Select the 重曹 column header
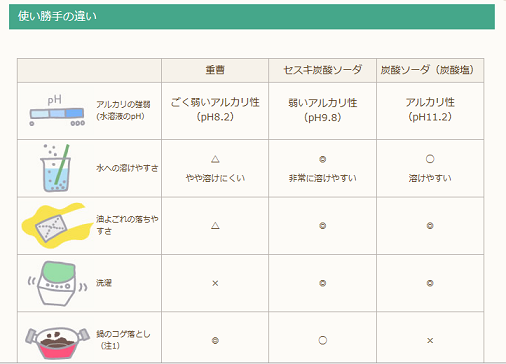 215,70
